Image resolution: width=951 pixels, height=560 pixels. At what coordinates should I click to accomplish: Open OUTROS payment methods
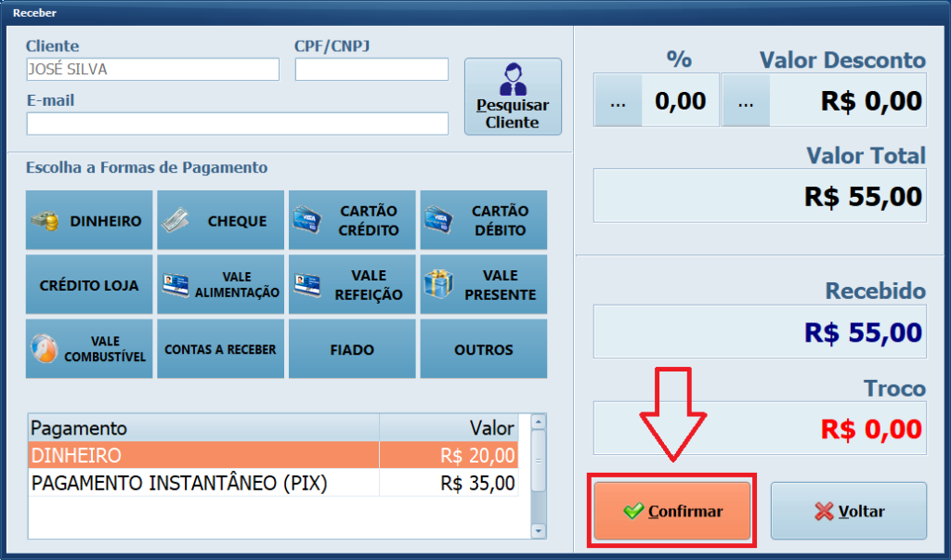(483, 349)
